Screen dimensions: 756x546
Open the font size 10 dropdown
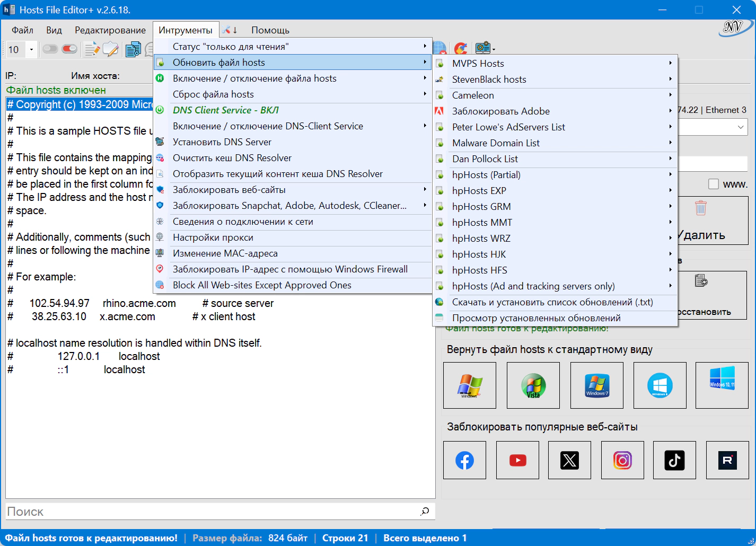31,50
